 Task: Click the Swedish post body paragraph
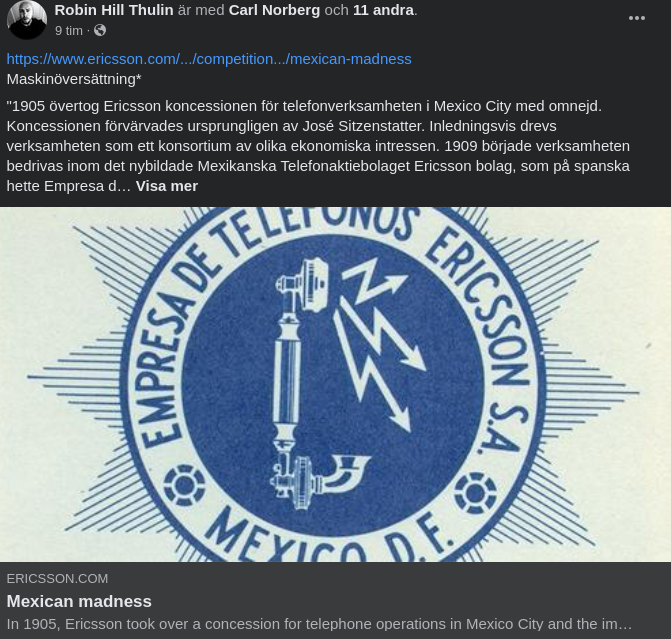(x=318, y=146)
